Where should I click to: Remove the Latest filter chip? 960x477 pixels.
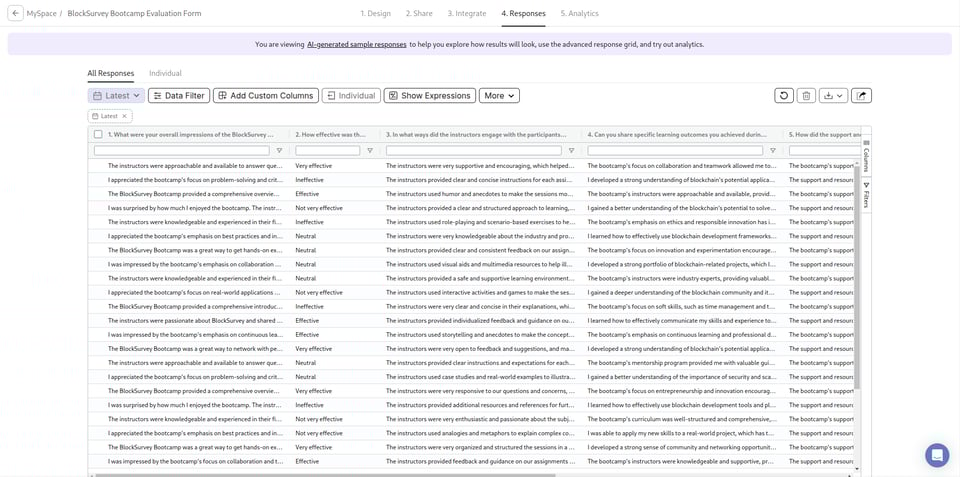pos(124,116)
